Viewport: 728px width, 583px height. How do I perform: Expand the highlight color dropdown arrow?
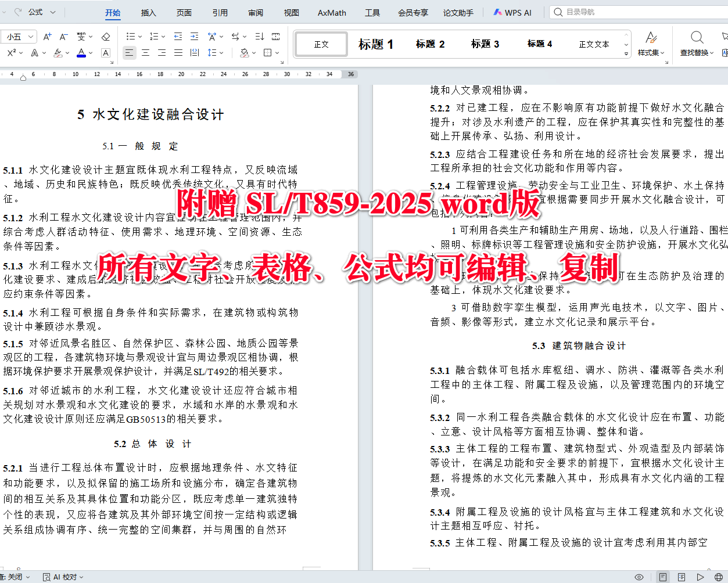coord(67,53)
